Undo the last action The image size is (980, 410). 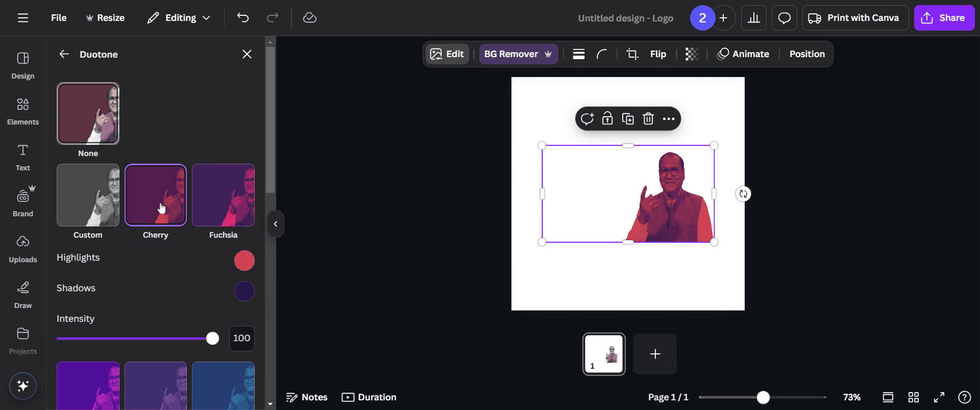point(243,18)
